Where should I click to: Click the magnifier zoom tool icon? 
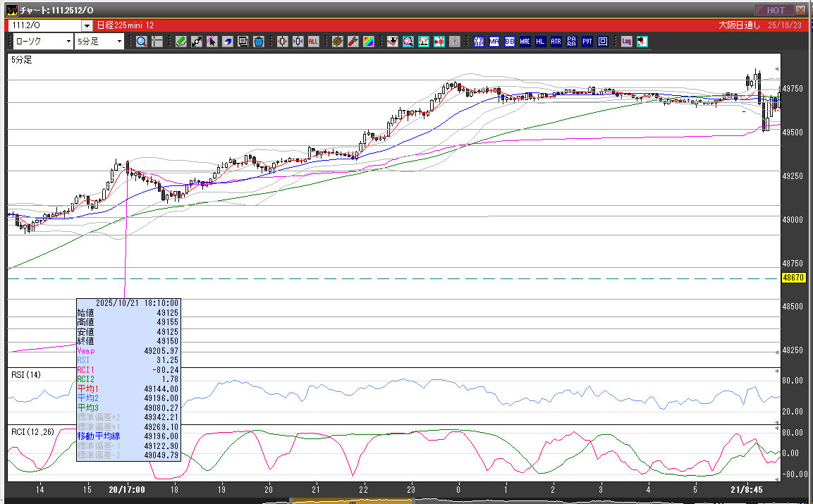tap(141, 42)
